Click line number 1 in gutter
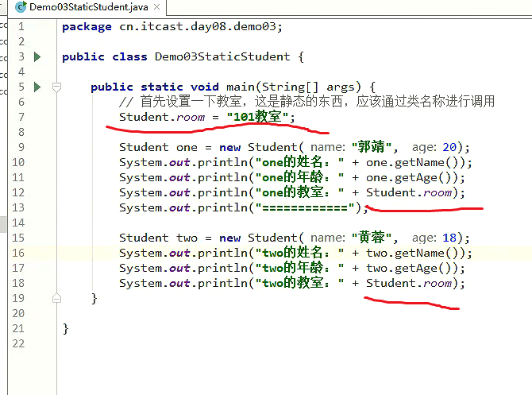Image resolution: width=532 pixels, height=395 pixels. click(x=21, y=26)
